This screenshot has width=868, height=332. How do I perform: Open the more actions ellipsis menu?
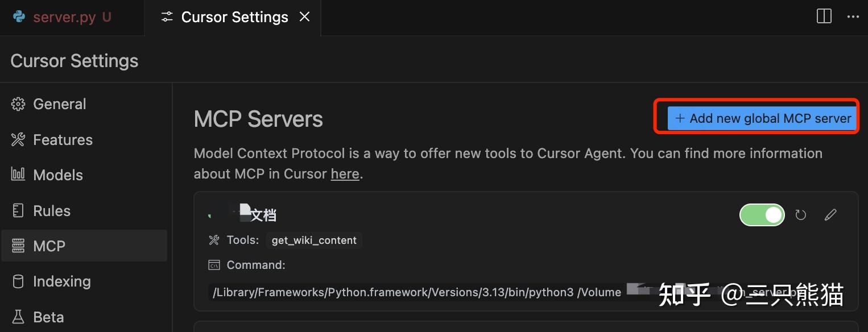(x=853, y=16)
